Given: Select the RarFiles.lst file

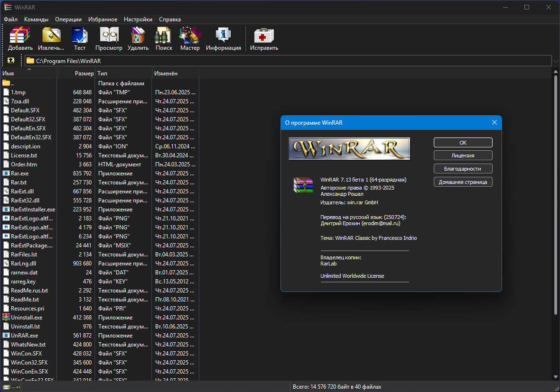Looking at the screenshot, I should (24, 255).
